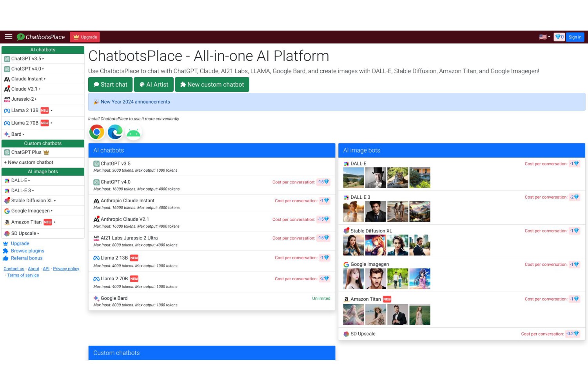Image resolution: width=588 pixels, height=392 pixels.
Task: Expand ChatGPT v4.0 in the sidebar
Action: click(x=43, y=69)
